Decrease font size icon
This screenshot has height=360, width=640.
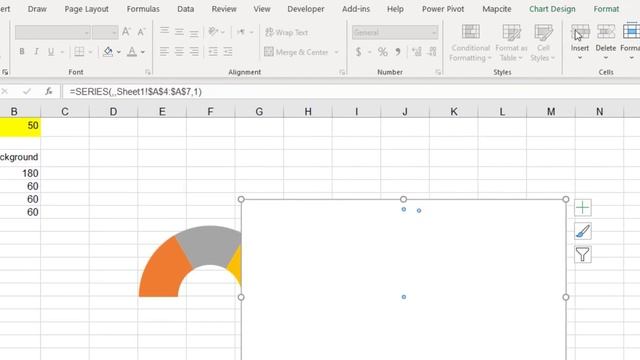click(x=141, y=31)
